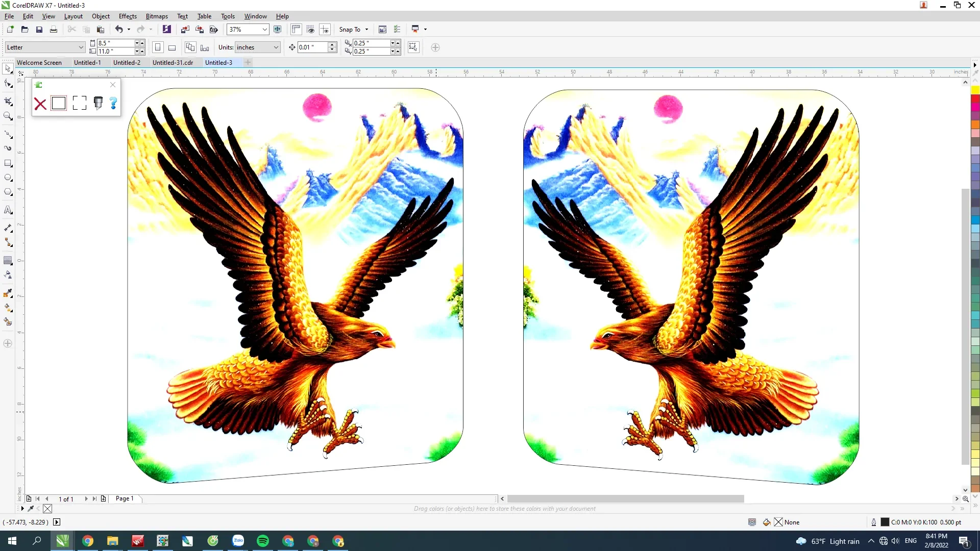Click the Export icon

[200, 30]
